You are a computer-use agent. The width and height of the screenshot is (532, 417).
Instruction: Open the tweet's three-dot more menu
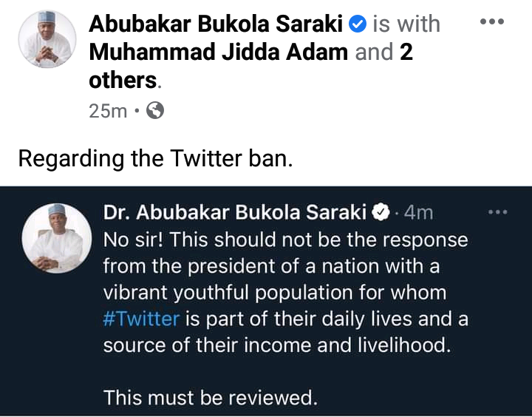[499, 213]
